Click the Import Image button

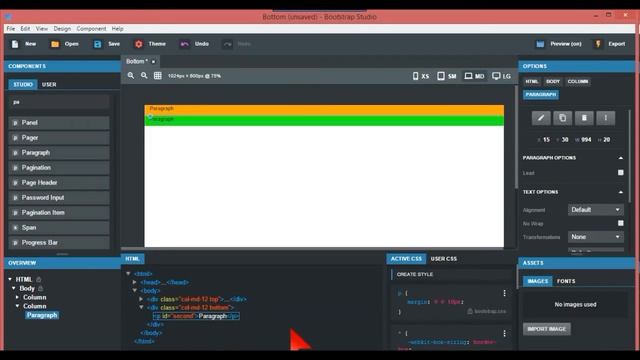pos(547,329)
